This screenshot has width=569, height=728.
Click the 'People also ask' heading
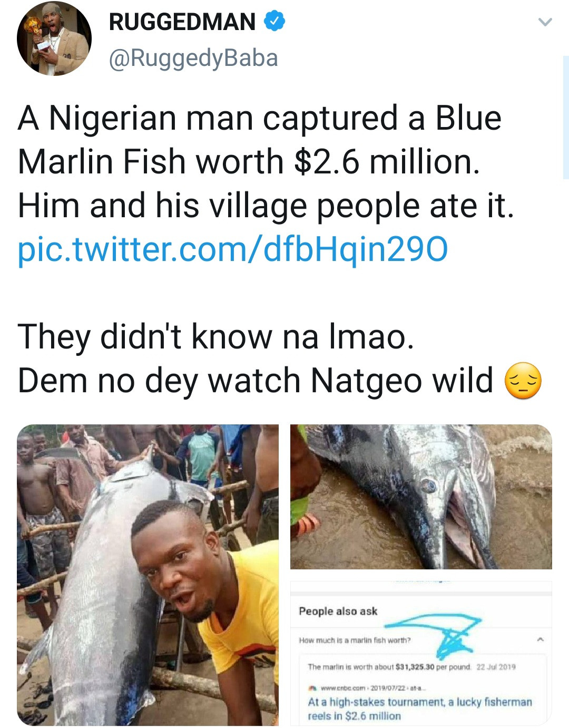tap(338, 611)
